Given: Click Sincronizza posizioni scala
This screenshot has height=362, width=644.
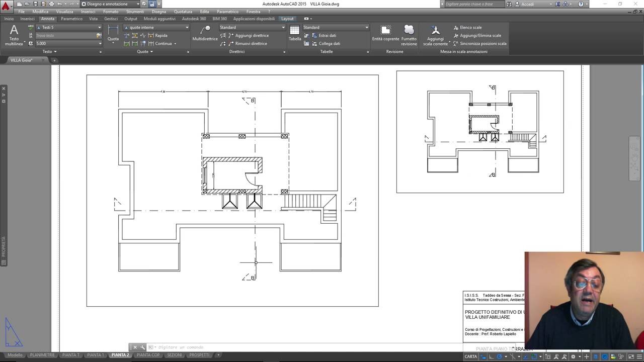Looking at the screenshot, I should [479, 43].
